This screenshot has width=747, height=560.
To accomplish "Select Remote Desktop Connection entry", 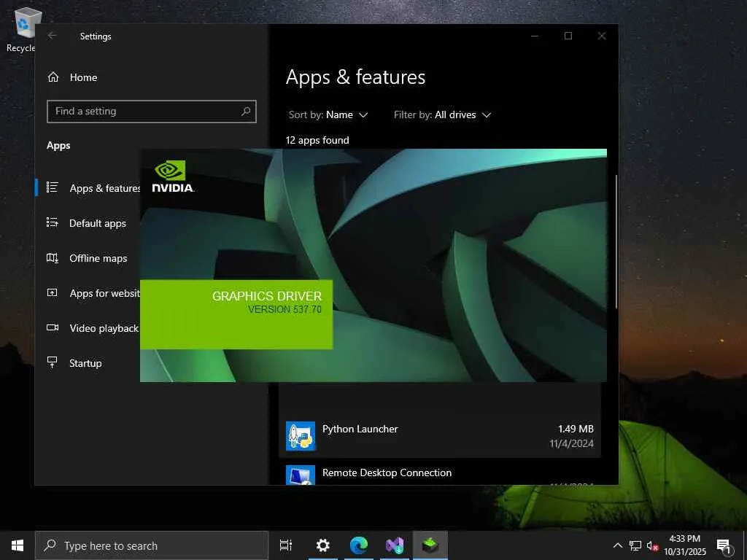I will coord(440,473).
